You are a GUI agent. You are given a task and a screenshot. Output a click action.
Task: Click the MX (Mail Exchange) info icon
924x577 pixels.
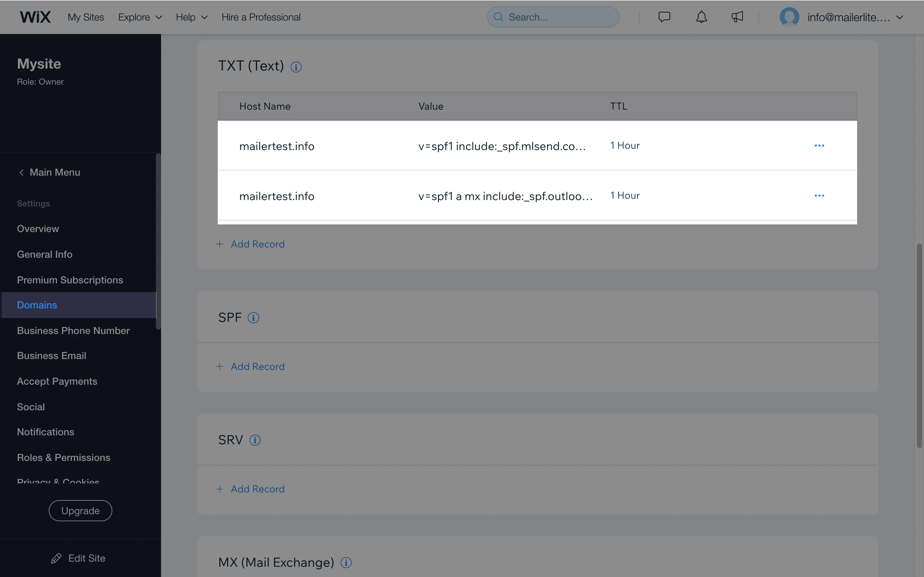coord(346,563)
